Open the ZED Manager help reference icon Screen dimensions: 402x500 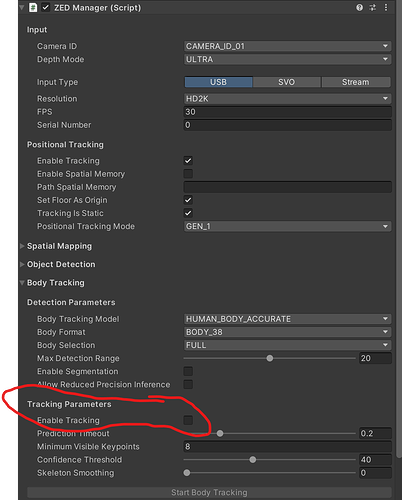coord(359,7)
